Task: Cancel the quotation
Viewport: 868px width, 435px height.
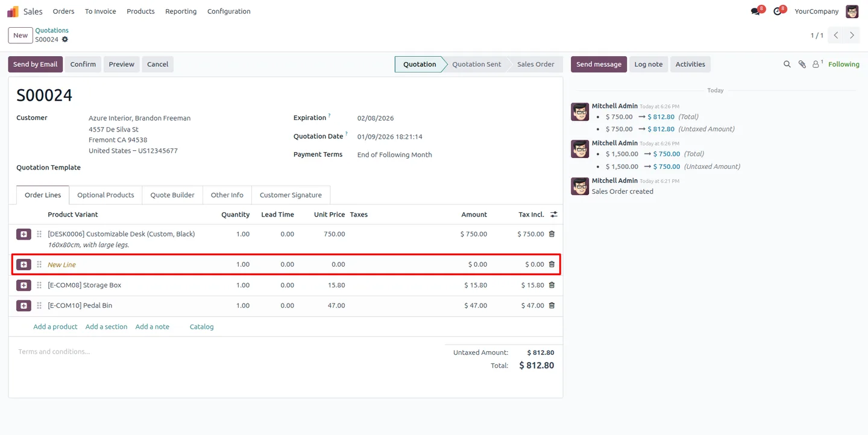Action: (x=157, y=64)
